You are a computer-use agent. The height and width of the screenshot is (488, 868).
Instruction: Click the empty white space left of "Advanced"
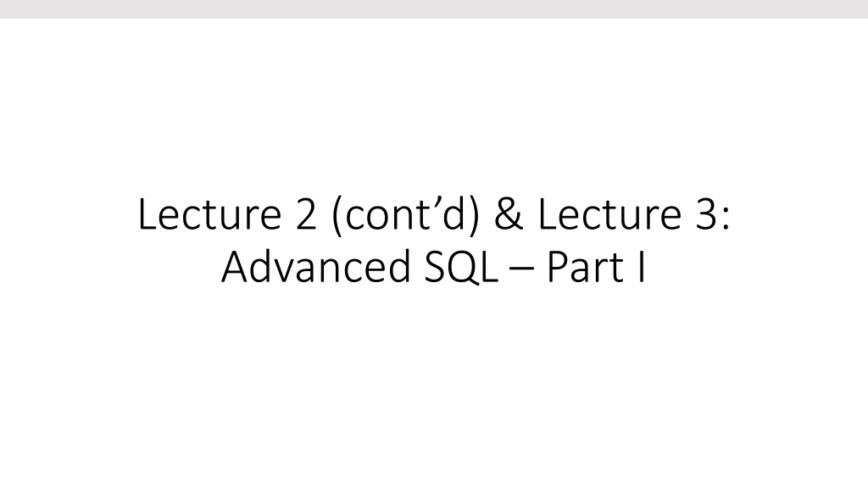pos(111,267)
